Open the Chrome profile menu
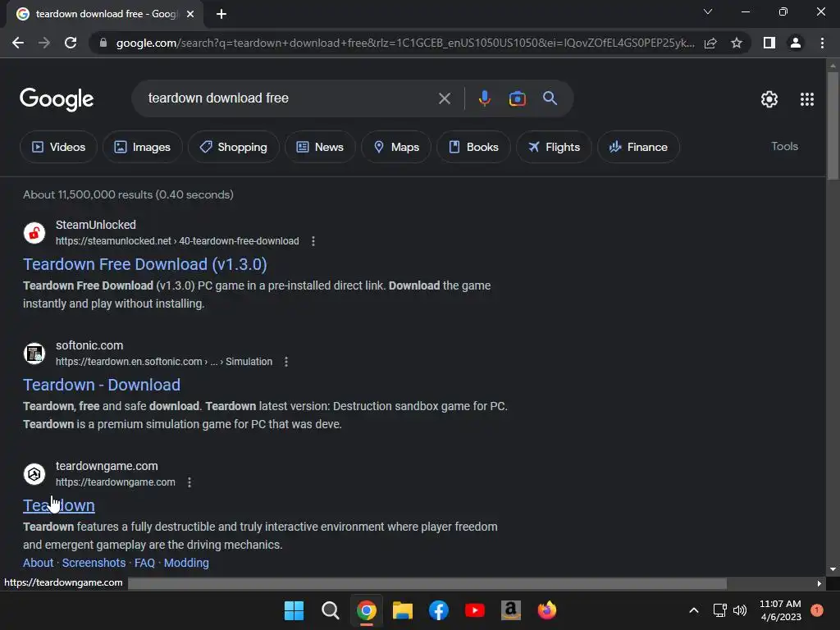This screenshot has width=840, height=630. point(796,43)
